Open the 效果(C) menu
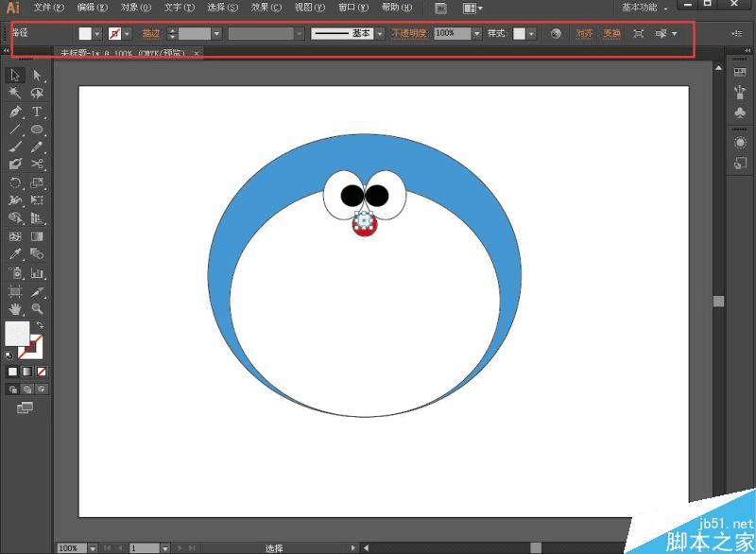The width and height of the screenshot is (756, 554). tap(266, 8)
